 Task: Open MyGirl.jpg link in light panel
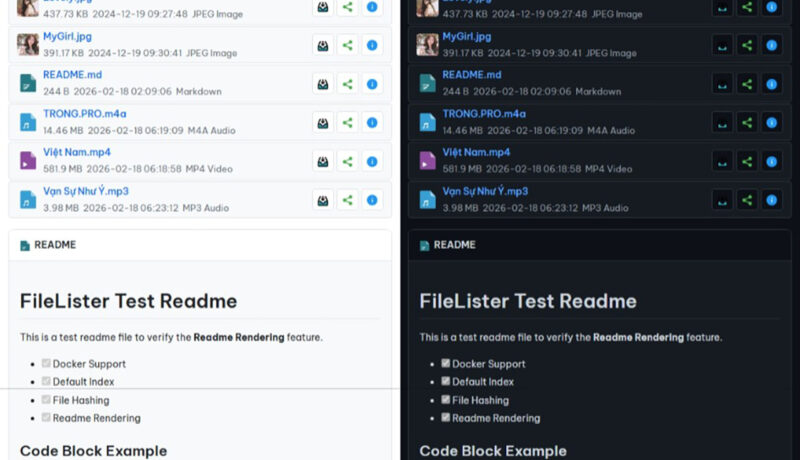pyautogui.click(x=67, y=37)
